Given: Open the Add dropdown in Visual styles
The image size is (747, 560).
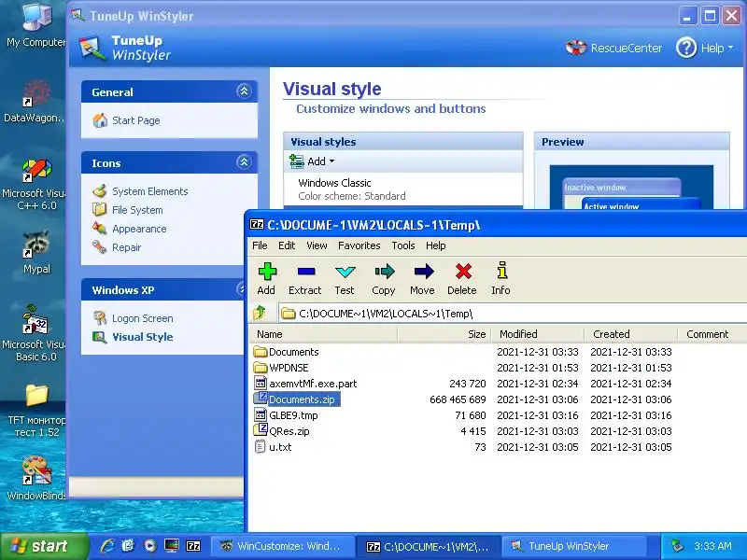Looking at the screenshot, I should click(x=312, y=161).
